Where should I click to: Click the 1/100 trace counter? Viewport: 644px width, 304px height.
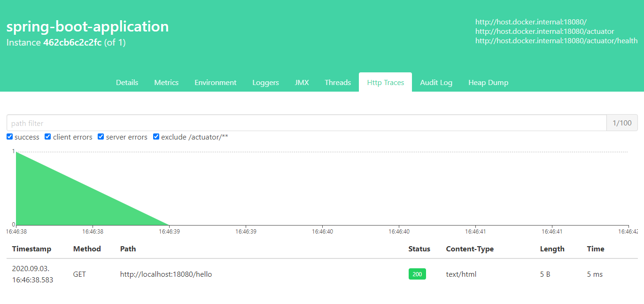point(622,123)
